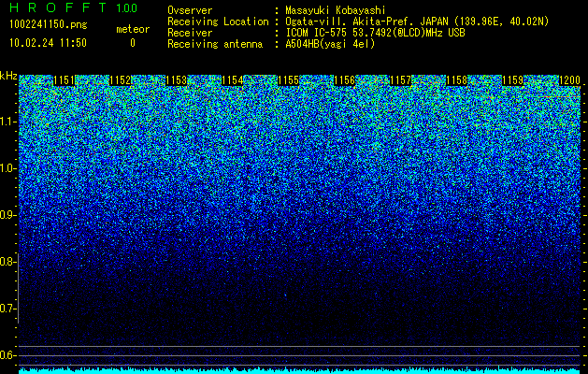This screenshot has width=588, height=374.
Task: Click the 1156 time marker
Action: [x=345, y=80]
